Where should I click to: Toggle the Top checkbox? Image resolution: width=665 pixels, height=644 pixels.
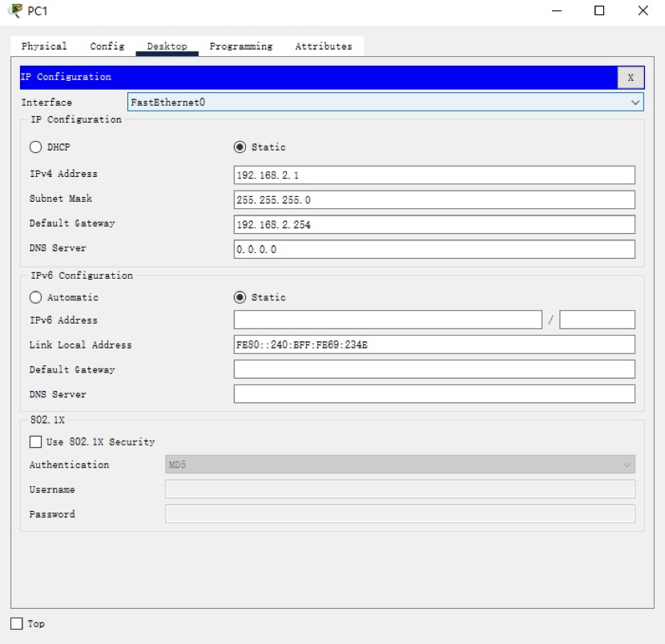coord(17,624)
